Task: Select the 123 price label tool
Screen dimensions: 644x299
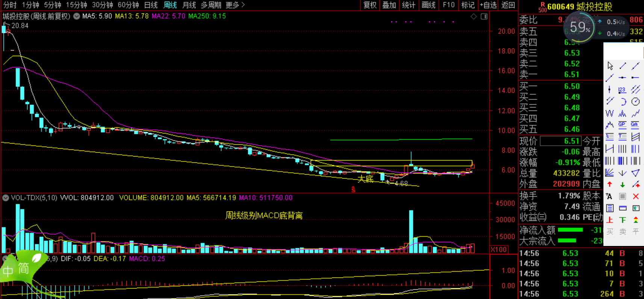Action: point(623,90)
